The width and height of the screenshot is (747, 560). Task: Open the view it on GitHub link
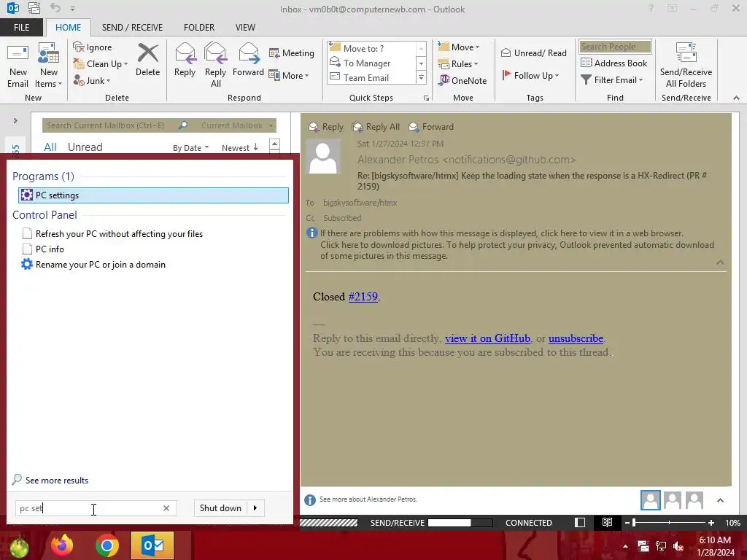point(487,338)
